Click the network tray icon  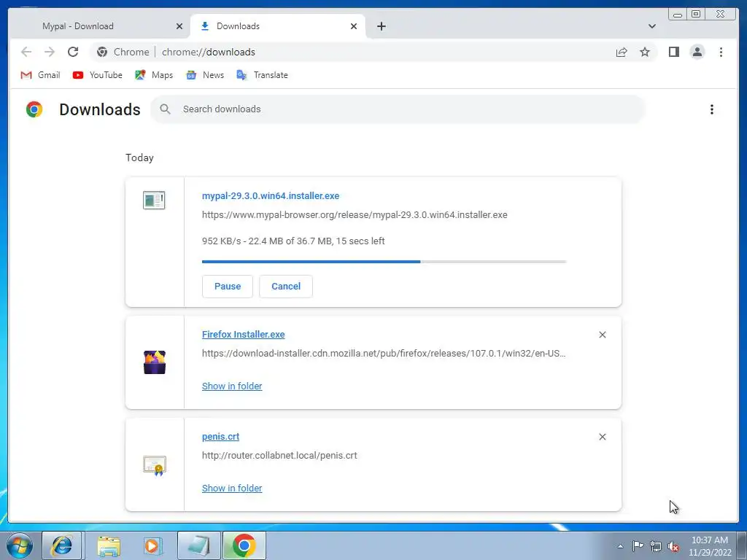point(656,546)
